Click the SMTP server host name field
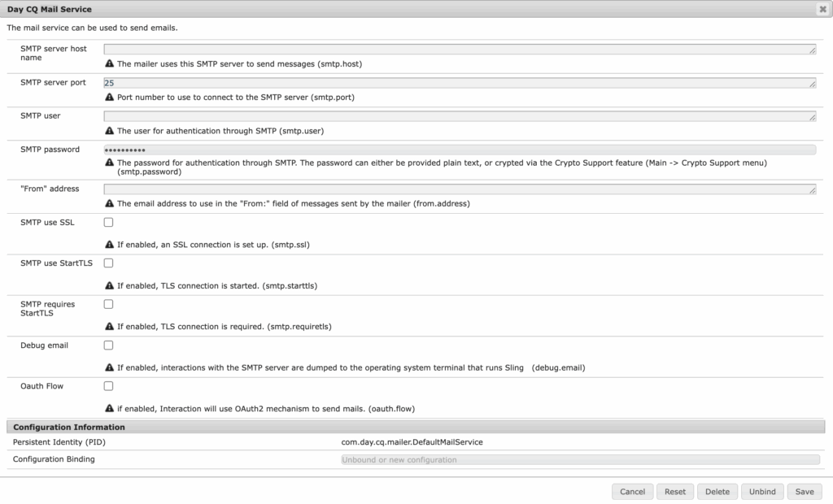This screenshot has width=833, height=504. pos(460,50)
